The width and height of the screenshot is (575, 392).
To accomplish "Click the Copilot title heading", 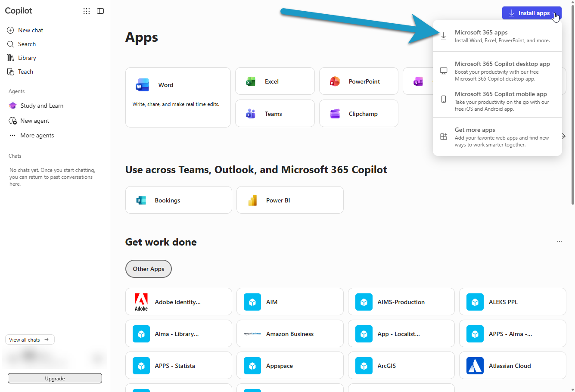I will click(x=19, y=11).
